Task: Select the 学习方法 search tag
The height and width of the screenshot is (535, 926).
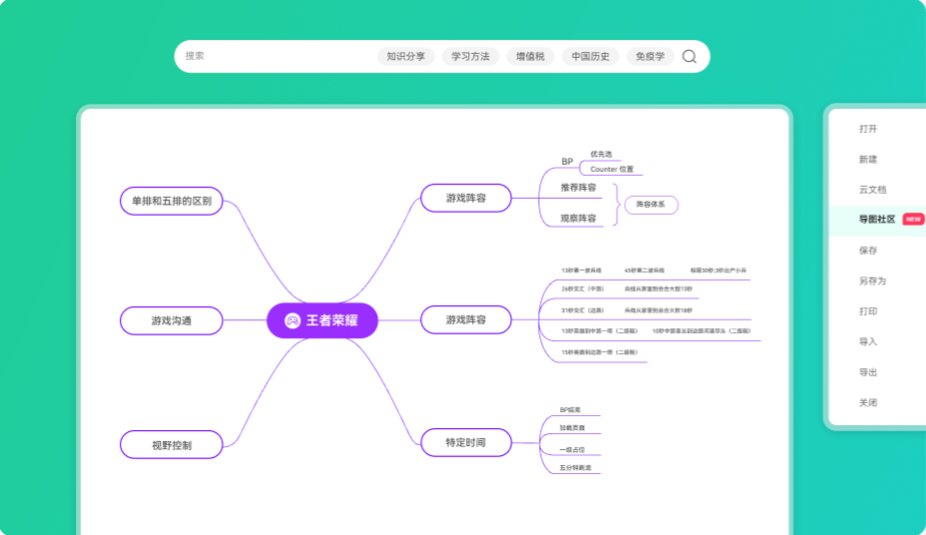Action: tap(470, 57)
